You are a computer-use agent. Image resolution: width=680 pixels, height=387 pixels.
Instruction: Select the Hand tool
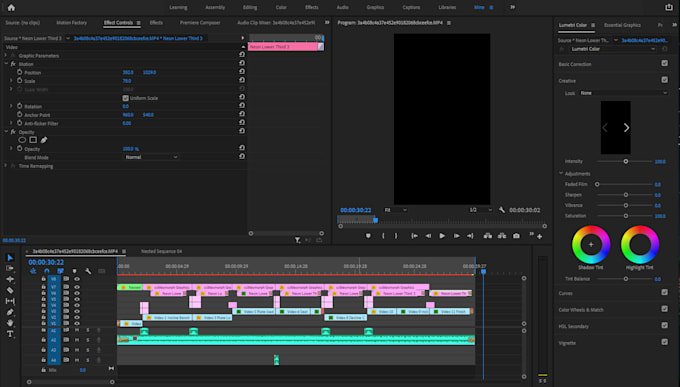pyautogui.click(x=10, y=323)
